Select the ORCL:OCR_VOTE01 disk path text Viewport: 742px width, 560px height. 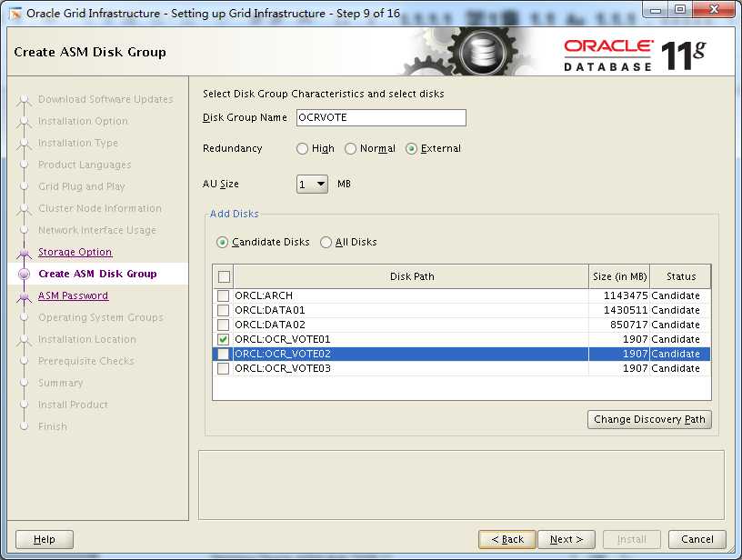point(283,340)
